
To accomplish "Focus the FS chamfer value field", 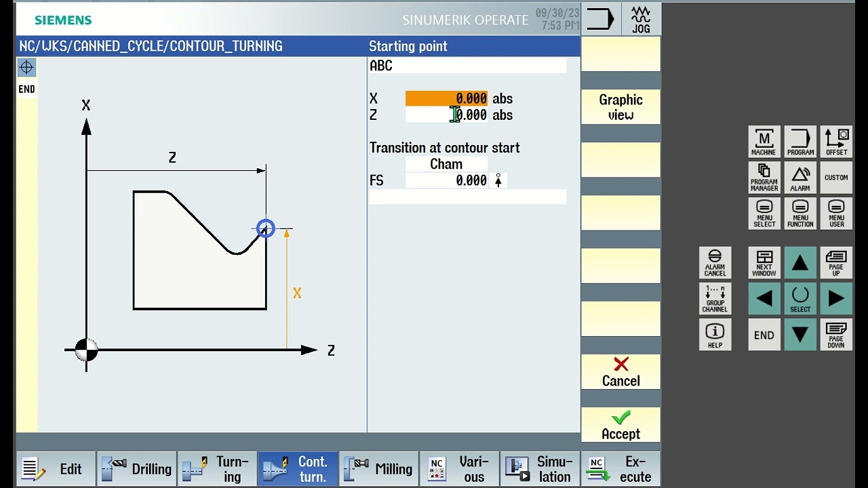I will click(446, 180).
